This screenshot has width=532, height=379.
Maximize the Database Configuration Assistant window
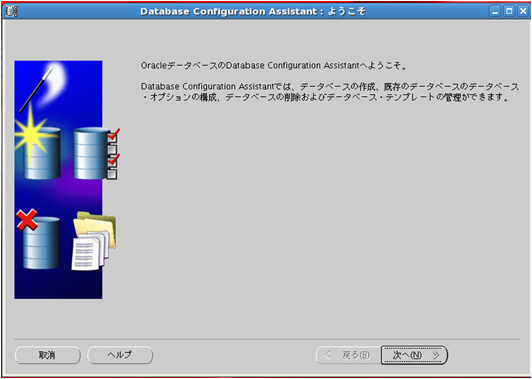coord(509,11)
